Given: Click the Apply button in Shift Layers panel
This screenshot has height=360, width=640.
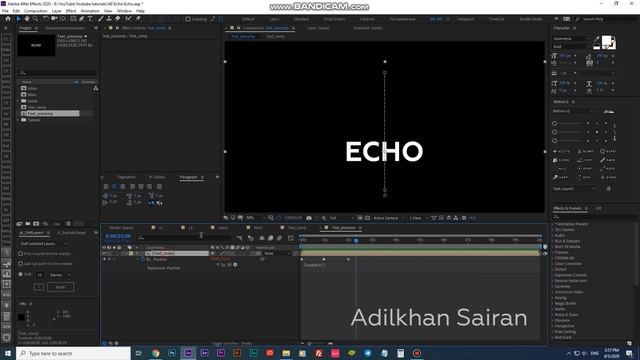Looking at the screenshot, I should click(60, 287).
